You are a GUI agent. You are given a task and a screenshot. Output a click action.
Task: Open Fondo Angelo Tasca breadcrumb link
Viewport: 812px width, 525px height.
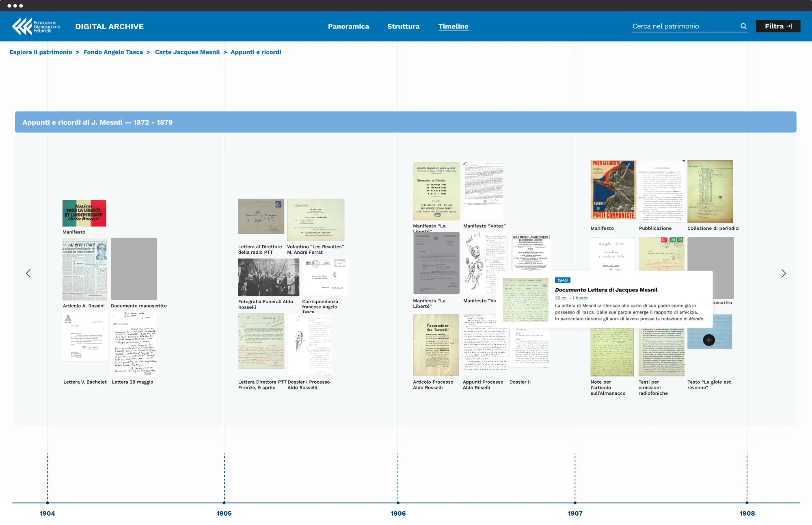tap(113, 52)
